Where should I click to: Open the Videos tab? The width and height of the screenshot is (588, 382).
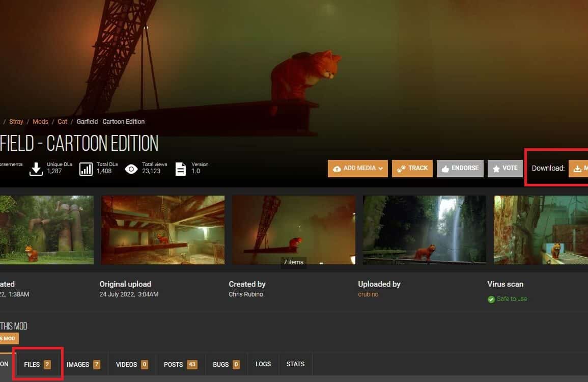point(132,364)
